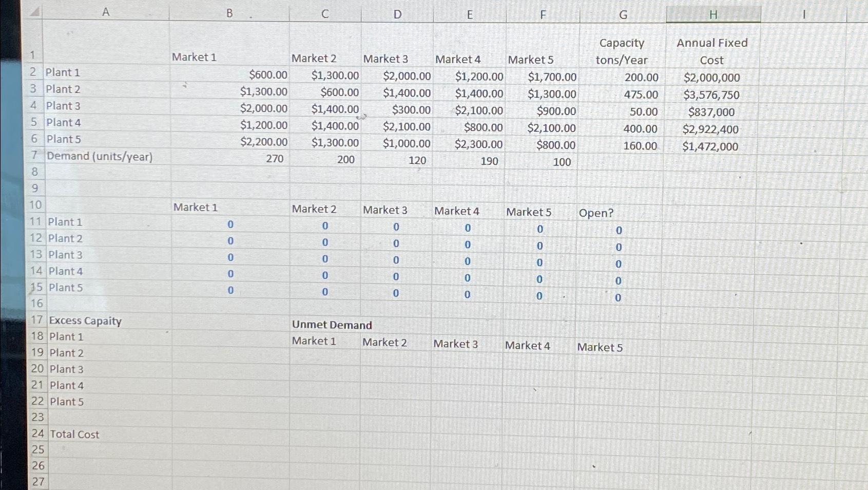Screen dimensions: 868x490
Task: Click Plant 3 Market 3 decision cell in row 13
Action: point(396,260)
